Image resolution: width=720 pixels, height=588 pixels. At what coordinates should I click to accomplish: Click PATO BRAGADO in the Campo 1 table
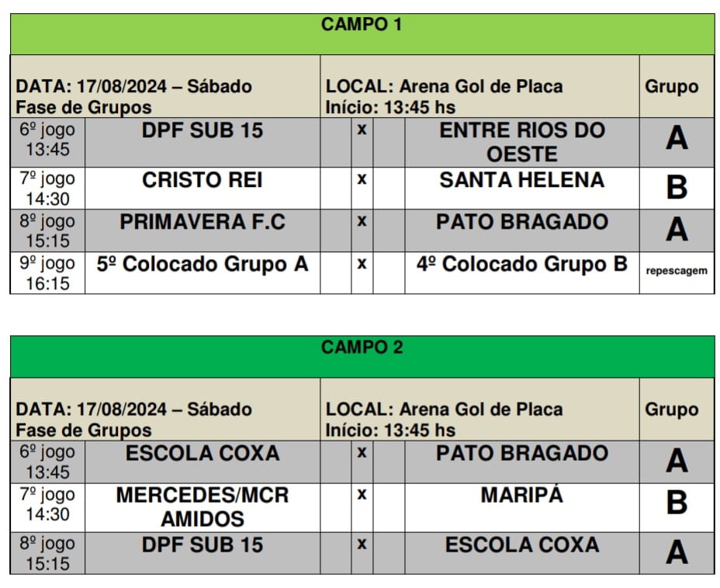click(521, 223)
